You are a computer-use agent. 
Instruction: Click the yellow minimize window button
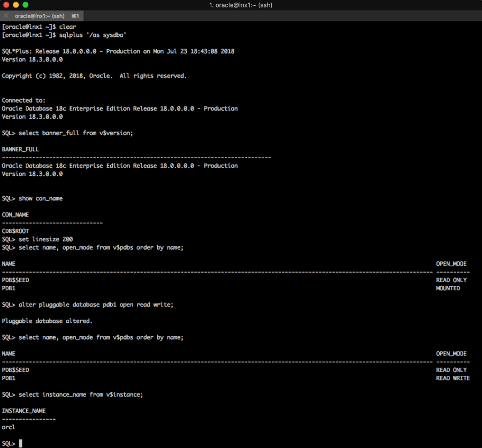[16, 5]
